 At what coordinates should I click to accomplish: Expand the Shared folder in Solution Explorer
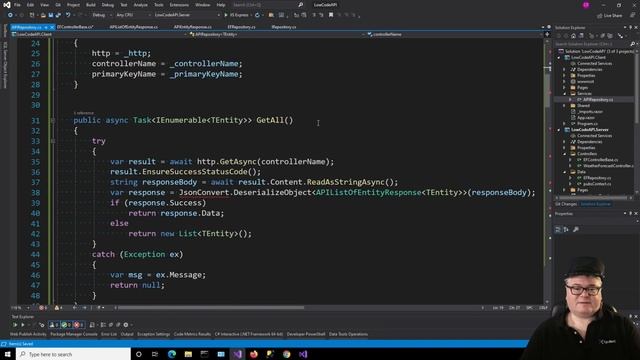[565, 106]
